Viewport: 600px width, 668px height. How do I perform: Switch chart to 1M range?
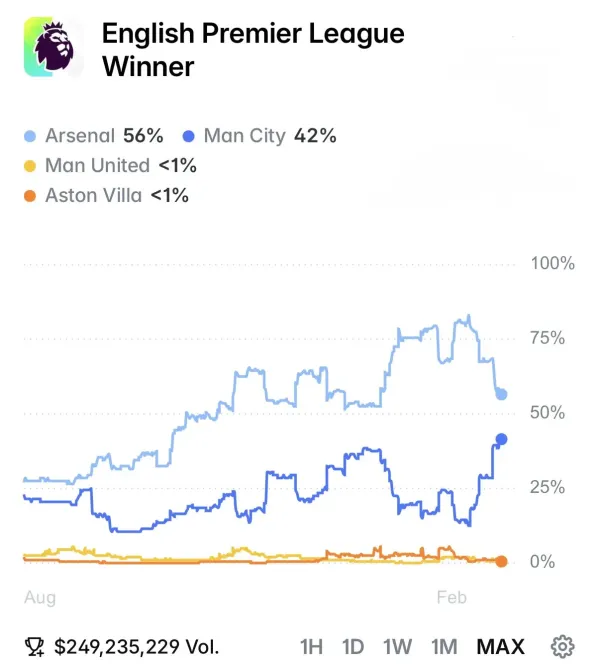(444, 647)
